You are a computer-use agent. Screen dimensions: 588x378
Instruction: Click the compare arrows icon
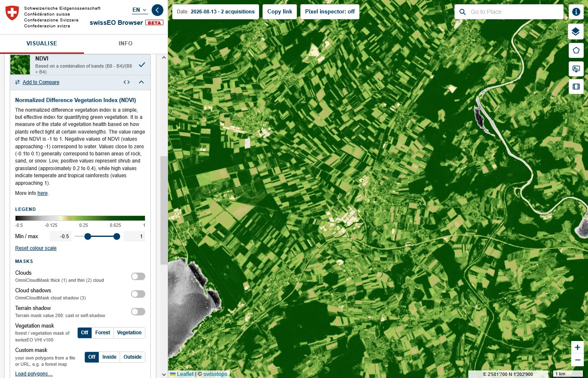(x=18, y=82)
